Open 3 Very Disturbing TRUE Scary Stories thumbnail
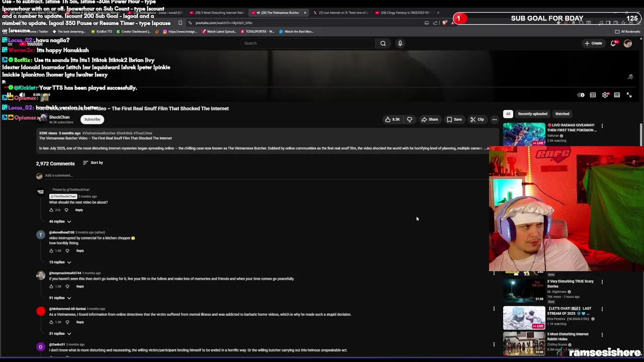Image resolution: width=644 pixels, height=362 pixels. point(524,290)
